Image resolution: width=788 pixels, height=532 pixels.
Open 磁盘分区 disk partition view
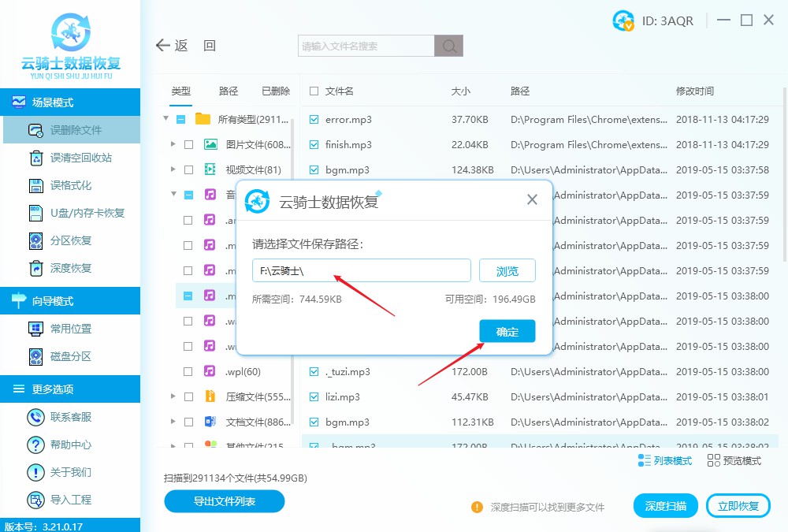click(35, 357)
